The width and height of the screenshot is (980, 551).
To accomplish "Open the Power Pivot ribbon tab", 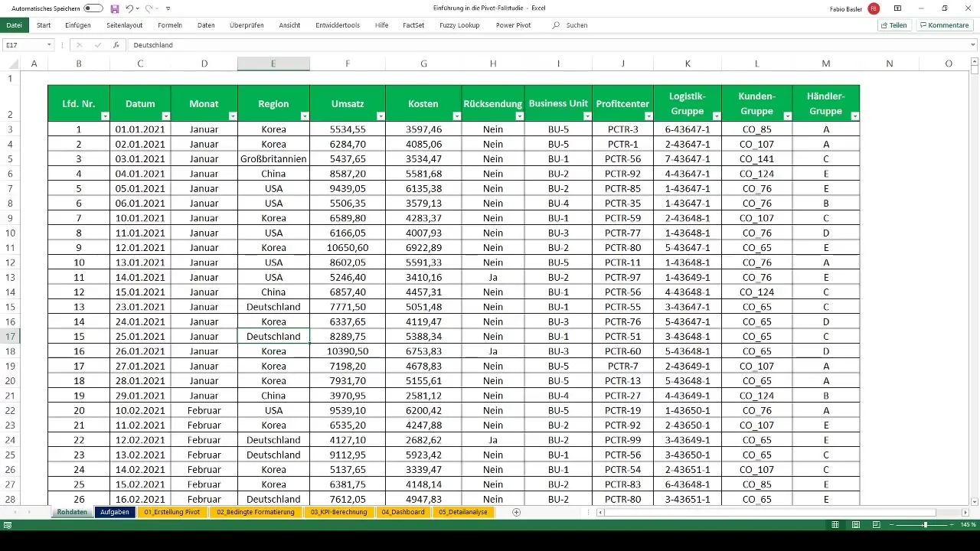I will [x=513, y=25].
